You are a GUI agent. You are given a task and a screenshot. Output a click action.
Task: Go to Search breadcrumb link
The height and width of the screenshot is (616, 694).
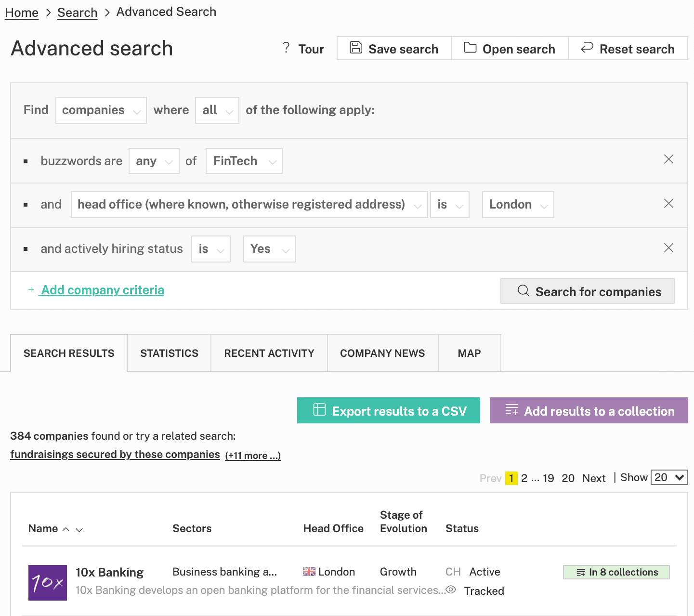(x=78, y=13)
